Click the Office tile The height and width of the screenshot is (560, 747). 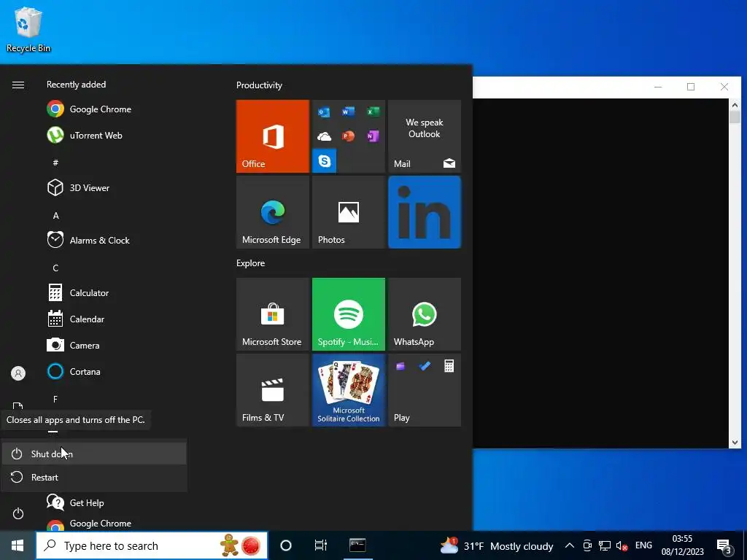point(273,136)
